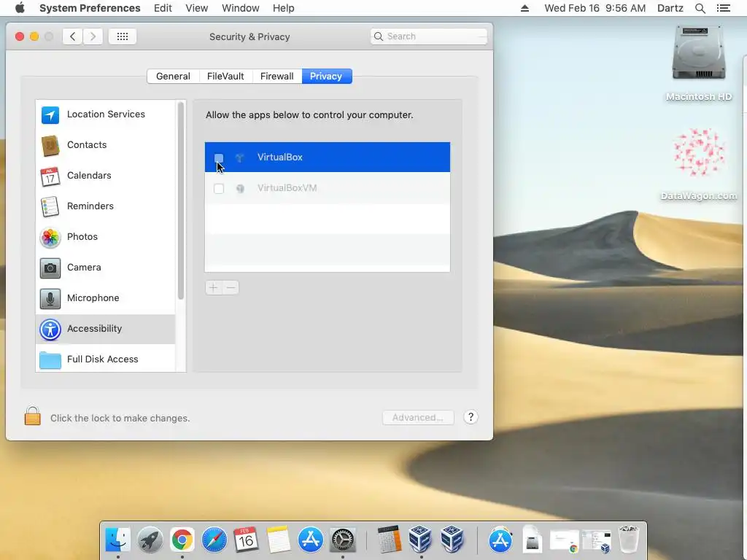Screen dimensions: 747x560
Task: Open Calculator from the dock
Action: [390, 540]
